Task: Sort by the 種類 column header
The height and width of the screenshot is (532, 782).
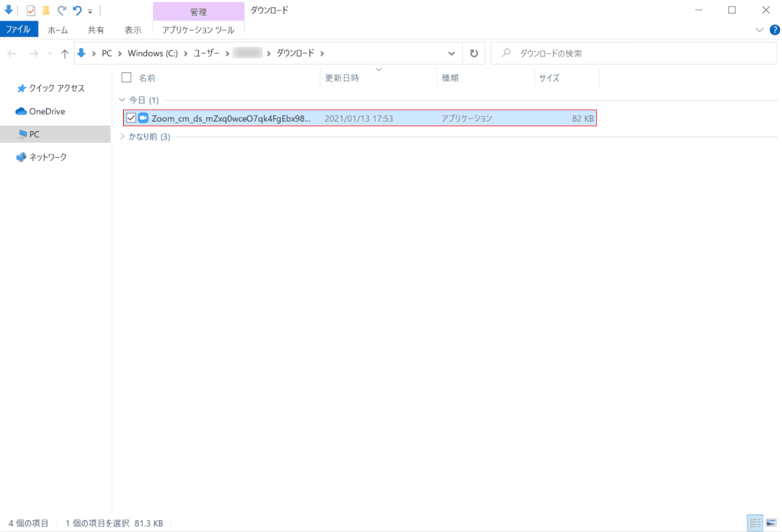Action: (450, 78)
